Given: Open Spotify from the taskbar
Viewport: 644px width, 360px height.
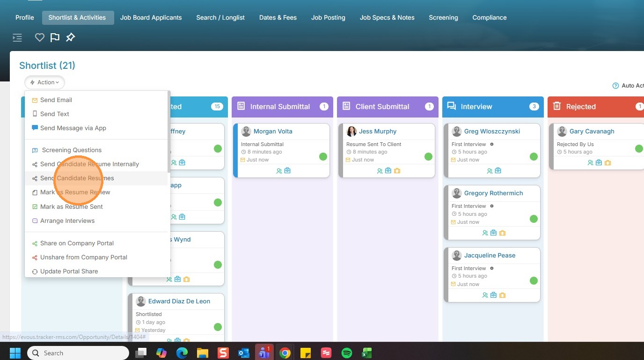Looking at the screenshot, I should [x=347, y=353].
